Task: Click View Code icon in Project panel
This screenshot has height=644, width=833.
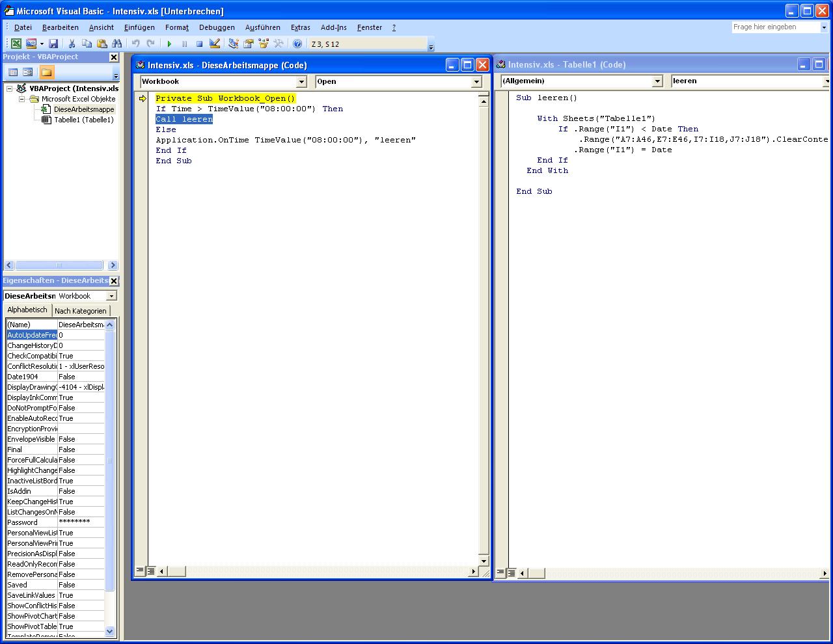Action: click(x=13, y=72)
